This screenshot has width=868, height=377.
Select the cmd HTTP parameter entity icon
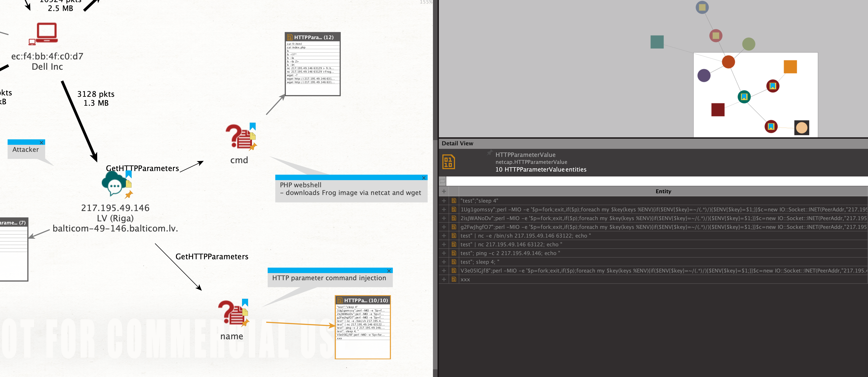point(239,137)
